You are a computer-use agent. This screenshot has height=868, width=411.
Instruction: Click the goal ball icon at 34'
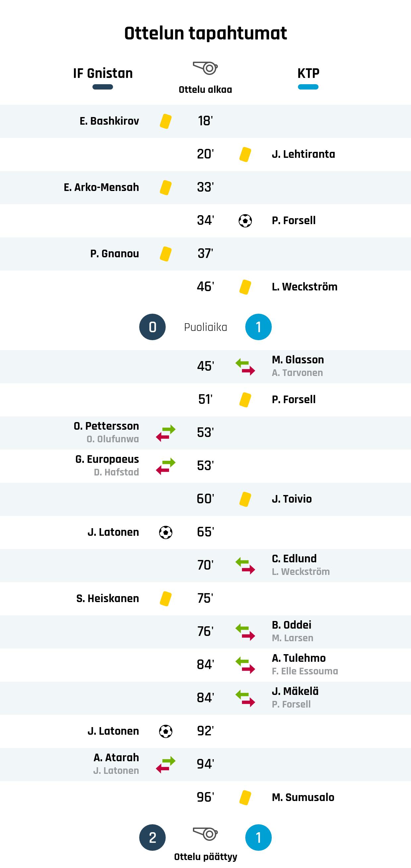(x=245, y=221)
